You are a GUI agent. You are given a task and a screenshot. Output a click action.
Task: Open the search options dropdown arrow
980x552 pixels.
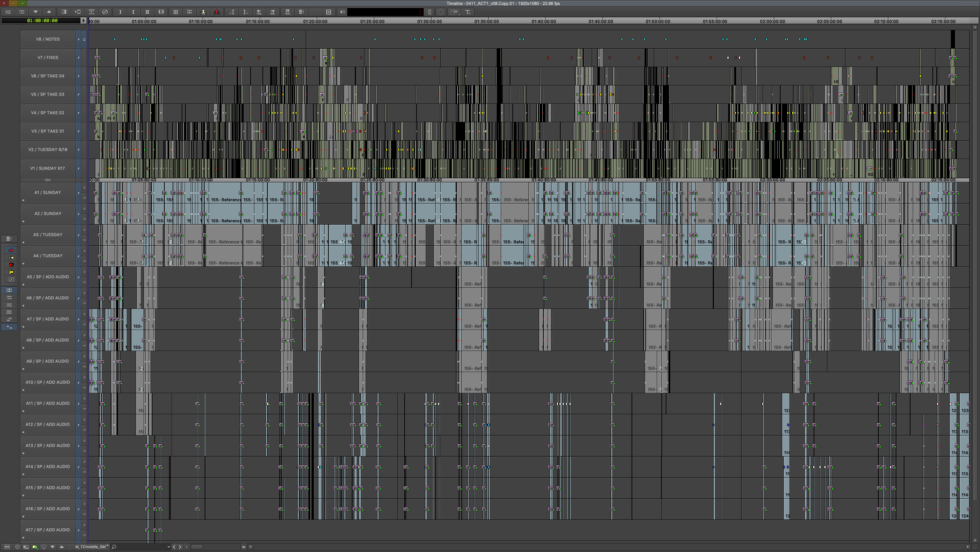pyautogui.click(x=169, y=547)
